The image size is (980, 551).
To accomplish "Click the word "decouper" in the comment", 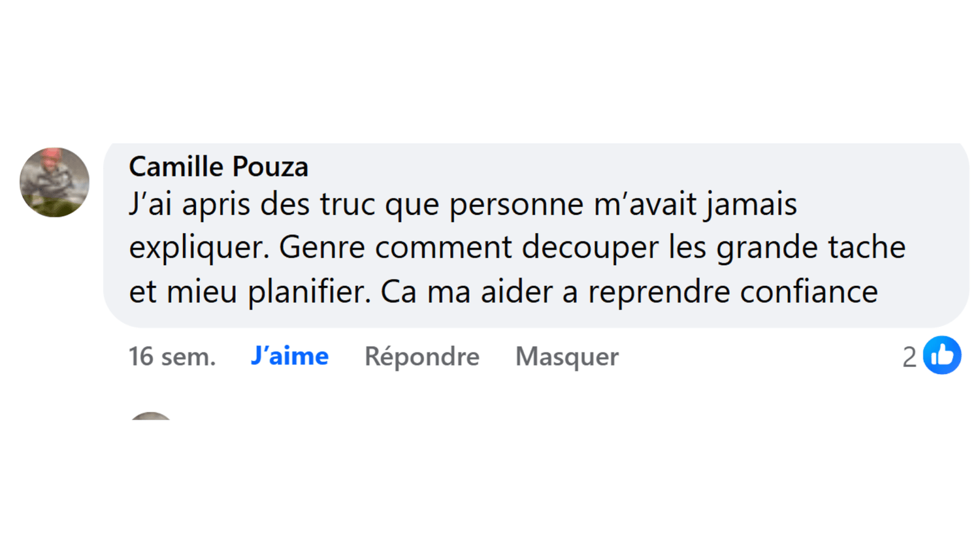I will coord(590,247).
